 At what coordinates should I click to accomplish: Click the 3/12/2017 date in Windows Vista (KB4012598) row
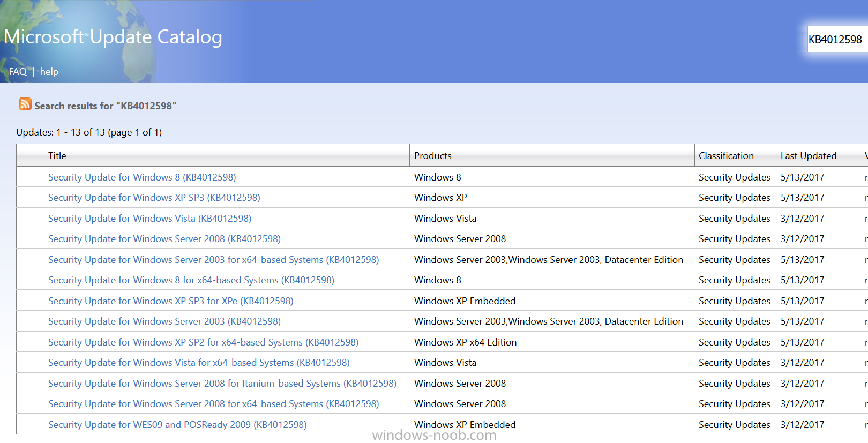pyautogui.click(x=802, y=219)
